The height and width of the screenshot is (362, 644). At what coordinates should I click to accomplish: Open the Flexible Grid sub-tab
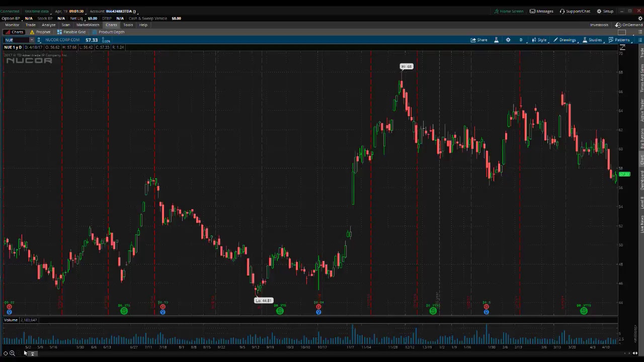(71, 32)
